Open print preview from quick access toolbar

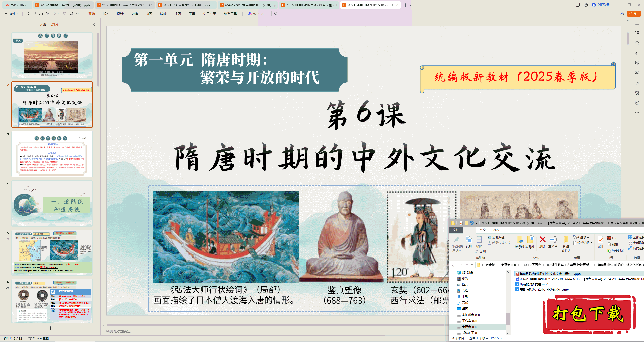[47, 14]
